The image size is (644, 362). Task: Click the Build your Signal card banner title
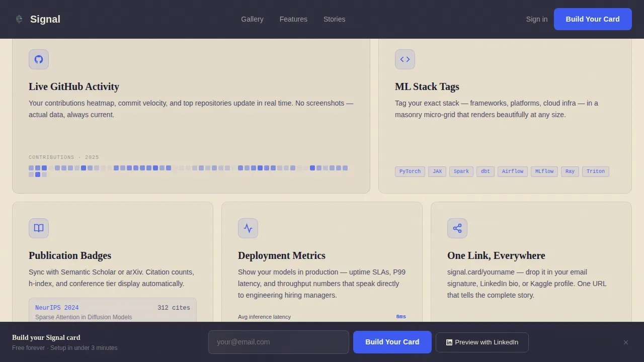(x=46, y=338)
